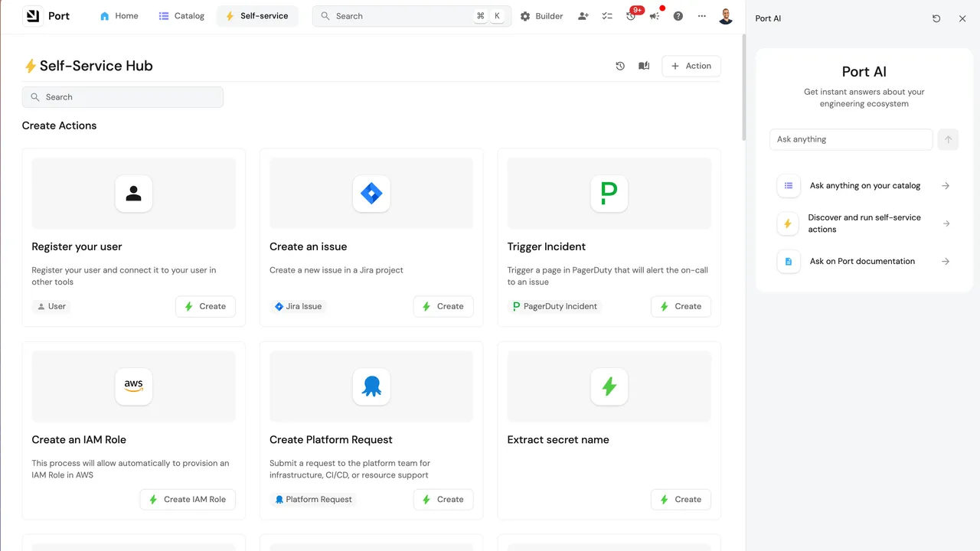980x551 pixels.
Task: Open the Jira icon on Create an issue card
Action: pyautogui.click(x=371, y=194)
